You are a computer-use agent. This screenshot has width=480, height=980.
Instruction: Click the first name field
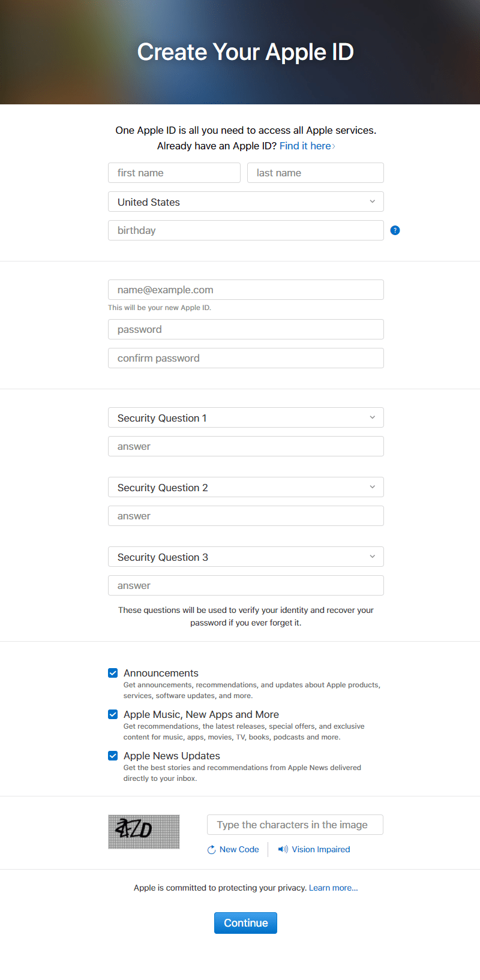tap(174, 173)
